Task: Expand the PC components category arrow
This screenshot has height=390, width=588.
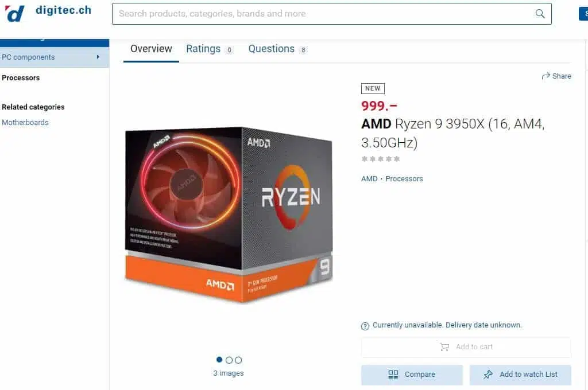Action: tap(98, 57)
